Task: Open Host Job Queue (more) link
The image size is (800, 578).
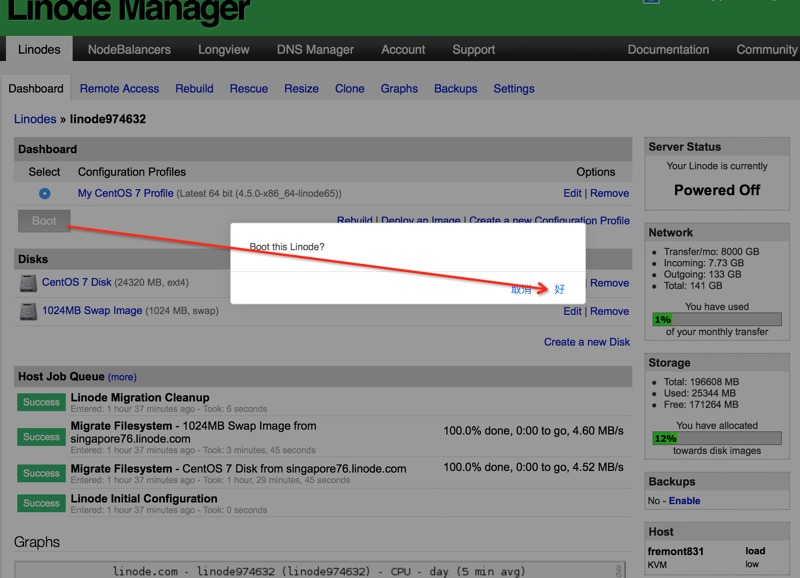Action: (122, 377)
